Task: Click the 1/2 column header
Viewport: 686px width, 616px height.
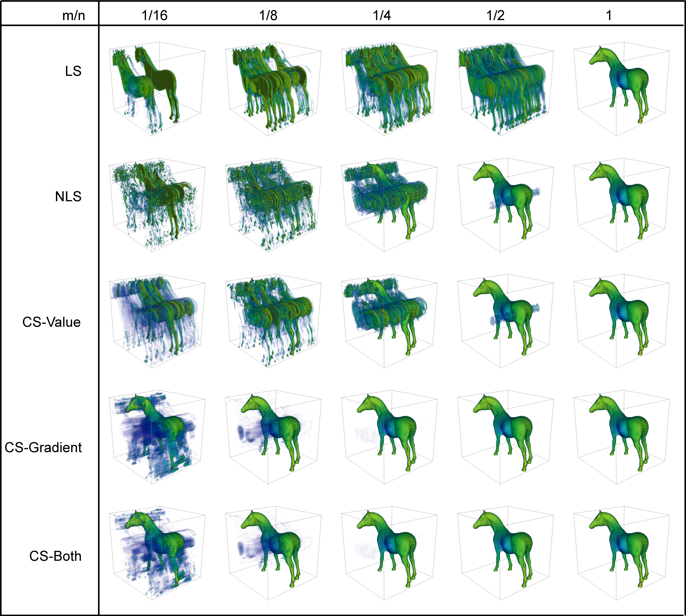Action: 495,15
